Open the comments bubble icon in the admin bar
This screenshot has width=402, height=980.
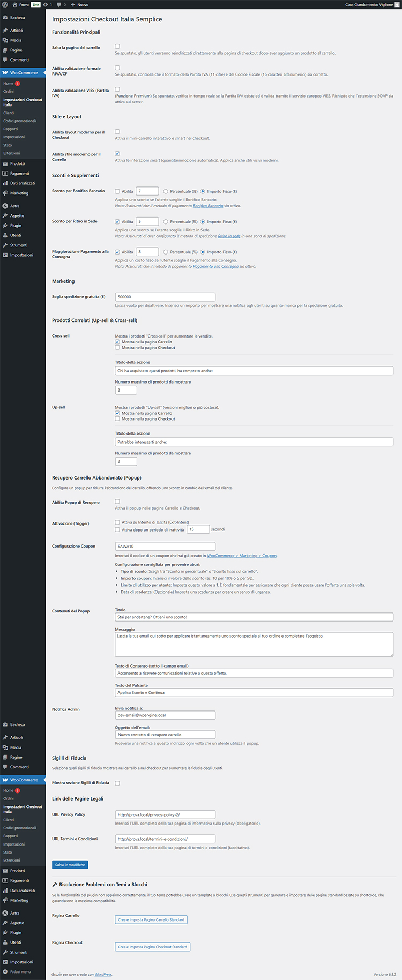(x=59, y=4)
